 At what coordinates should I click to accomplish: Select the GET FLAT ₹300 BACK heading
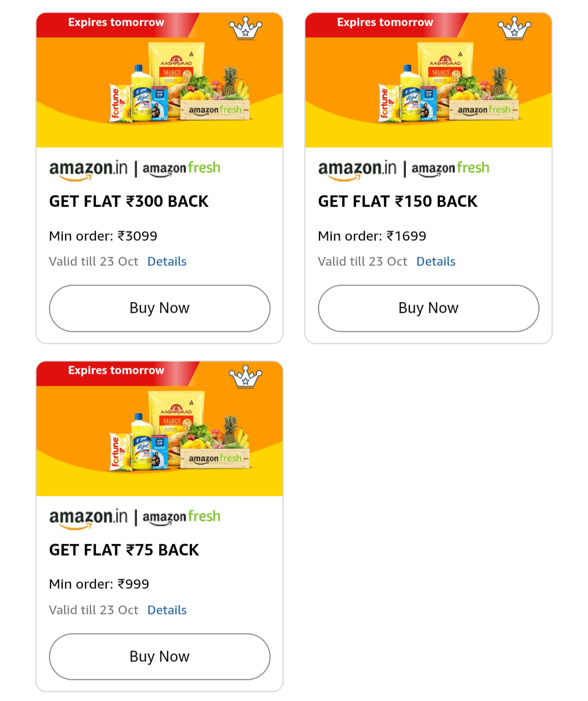(x=129, y=202)
